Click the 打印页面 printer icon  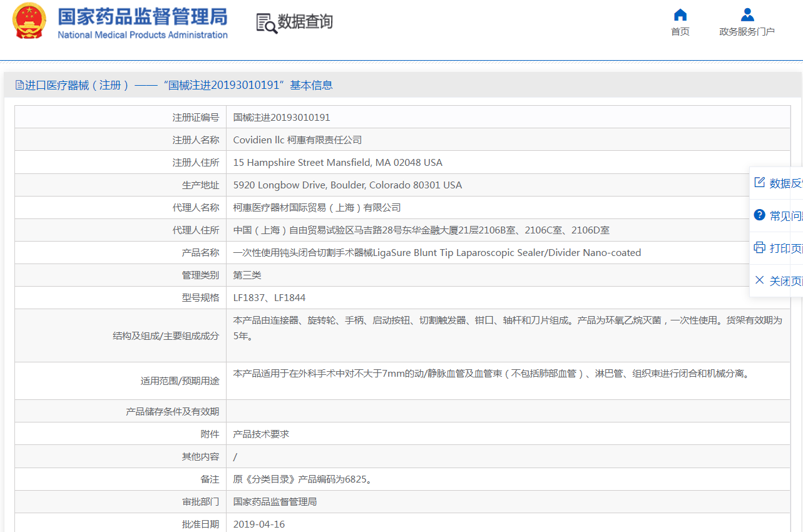(760, 247)
